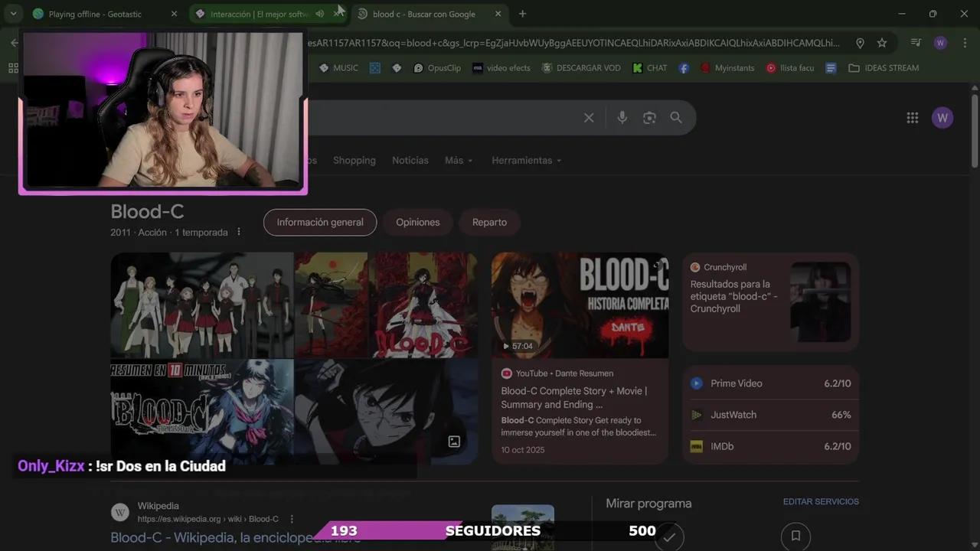
Task: Close the Playing offline - Geotastic tab
Action: tap(174, 14)
